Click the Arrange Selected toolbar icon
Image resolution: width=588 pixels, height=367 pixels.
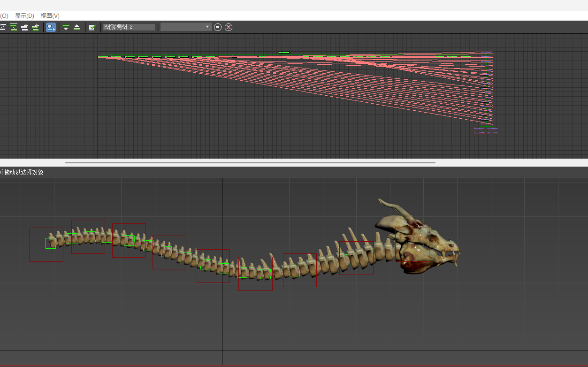[x=14, y=27]
